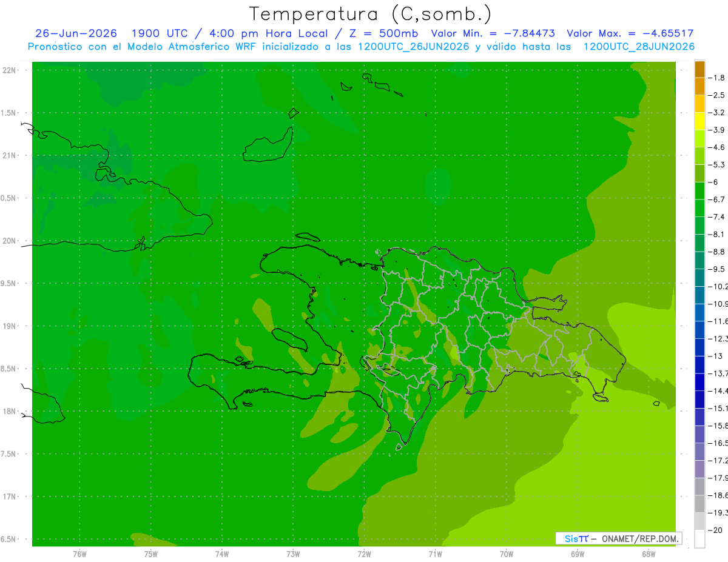The width and height of the screenshot is (728, 562).
Task: Click the orange swatch between -1.8 and -2.5
Action: click(x=699, y=86)
